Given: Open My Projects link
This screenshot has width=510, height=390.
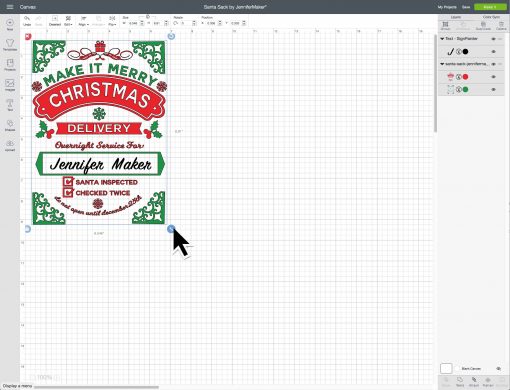Looking at the screenshot, I should pos(447,7).
